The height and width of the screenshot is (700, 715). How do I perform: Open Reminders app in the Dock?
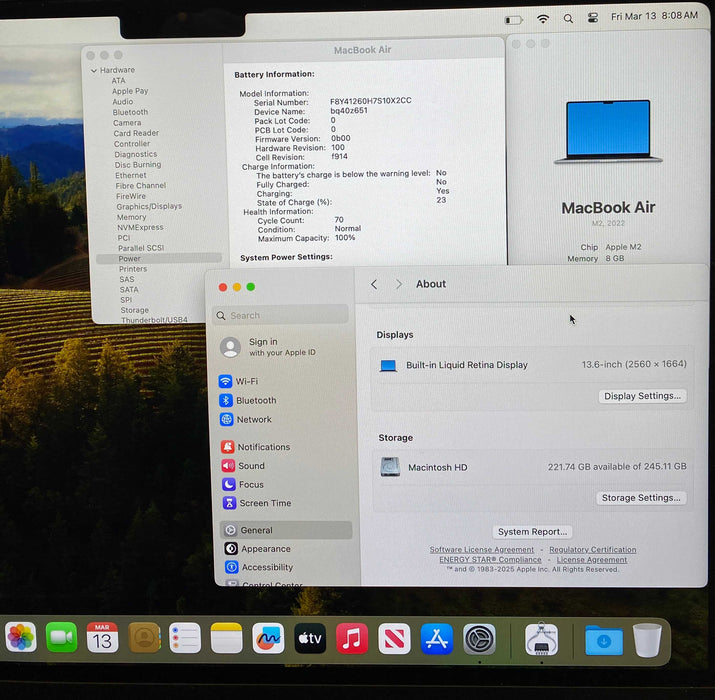pyautogui.click(x=185, y=638)
